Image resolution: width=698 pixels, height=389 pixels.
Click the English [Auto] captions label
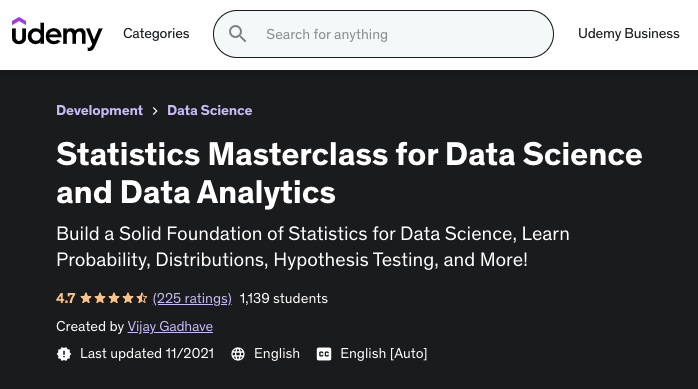[384, 354]
